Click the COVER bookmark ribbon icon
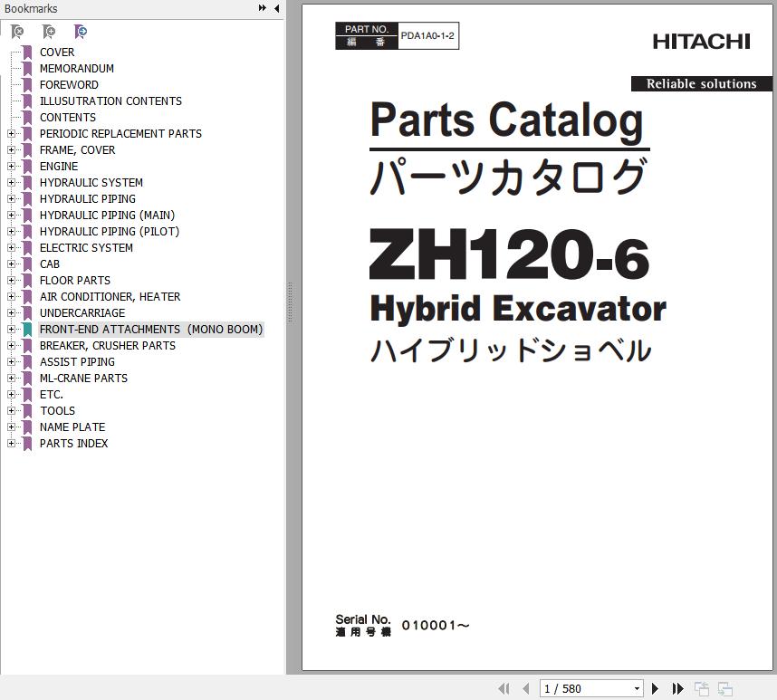 tap(27, 52)
